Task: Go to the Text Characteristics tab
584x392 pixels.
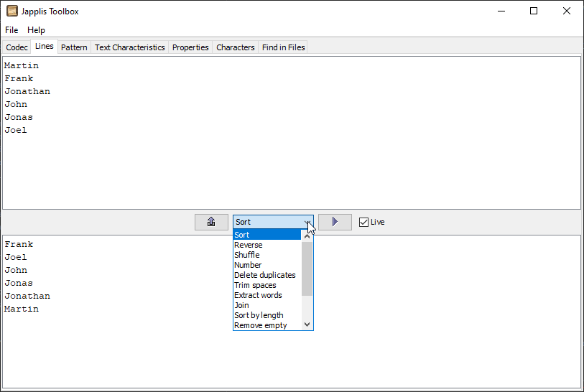Action: [x=129, y=47]
